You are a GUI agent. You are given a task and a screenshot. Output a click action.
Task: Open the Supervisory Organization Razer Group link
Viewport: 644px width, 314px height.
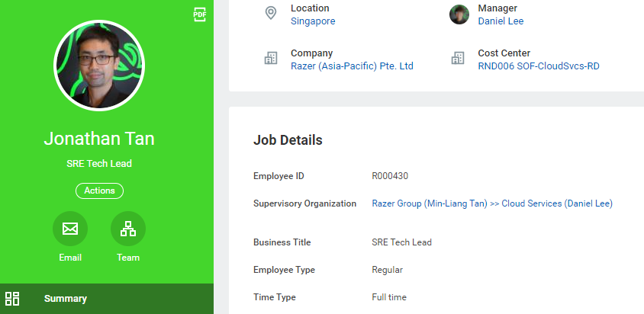[x=492, y=203]
